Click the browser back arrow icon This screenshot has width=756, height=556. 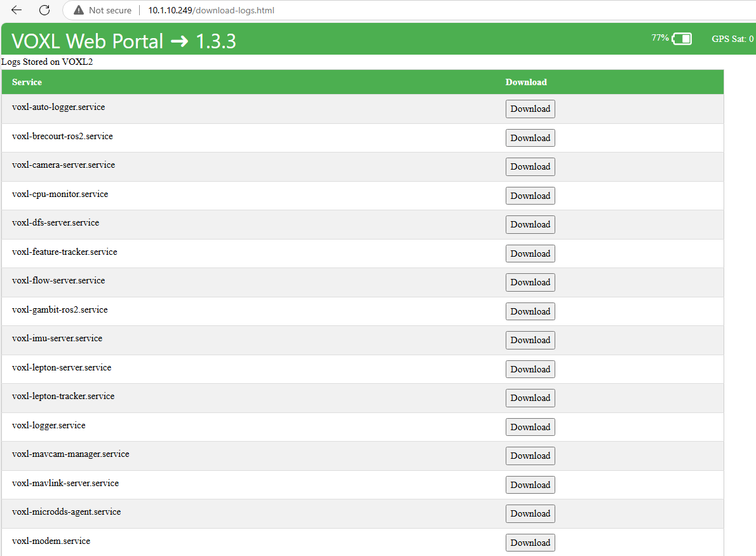pyautogui.click(x=17, y=10)
